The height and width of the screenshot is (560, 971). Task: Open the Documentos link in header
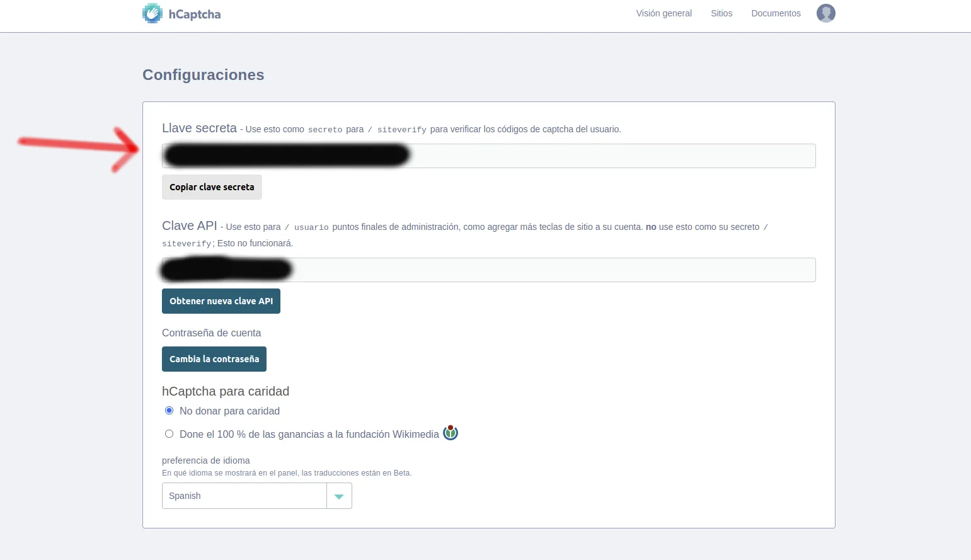776,13
